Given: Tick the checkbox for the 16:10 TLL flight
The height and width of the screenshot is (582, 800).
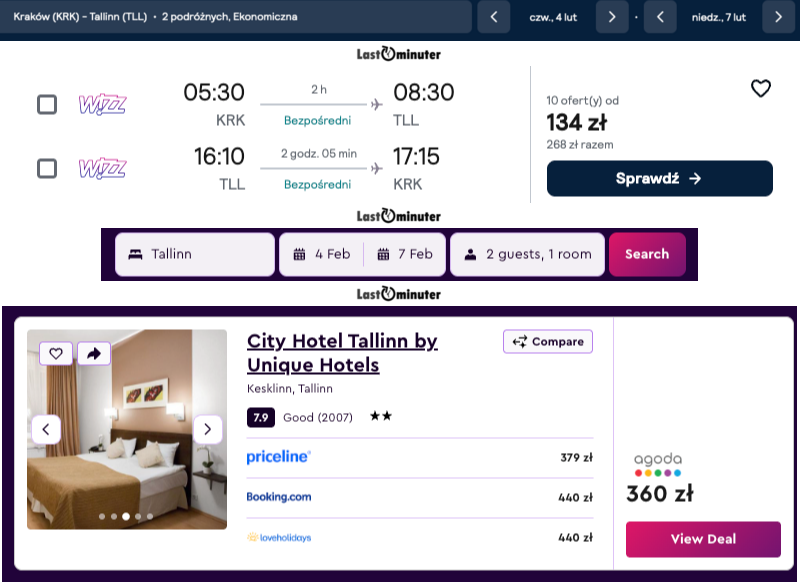Looking at the screenshot, I should (47, 168).
